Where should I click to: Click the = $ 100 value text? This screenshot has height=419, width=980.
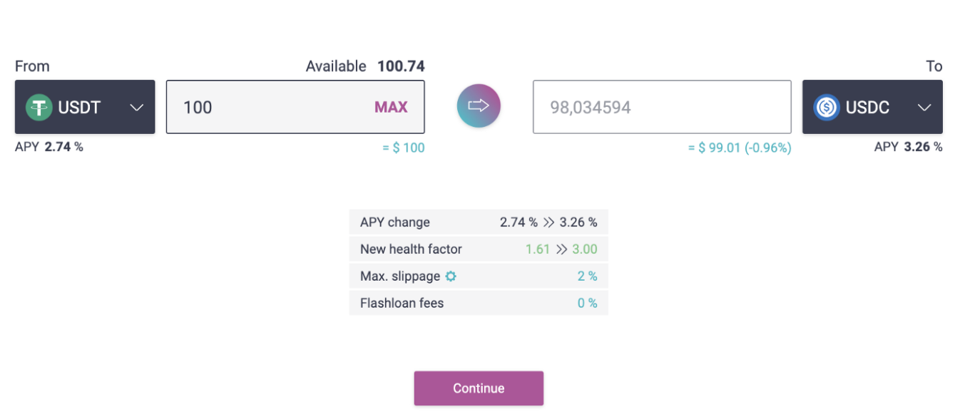404,148
